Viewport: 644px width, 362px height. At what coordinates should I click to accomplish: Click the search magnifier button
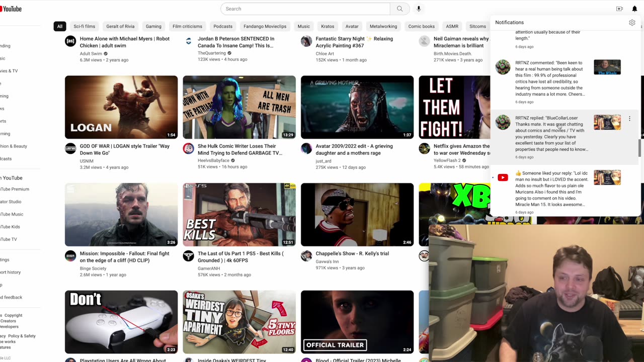(399, 9)
